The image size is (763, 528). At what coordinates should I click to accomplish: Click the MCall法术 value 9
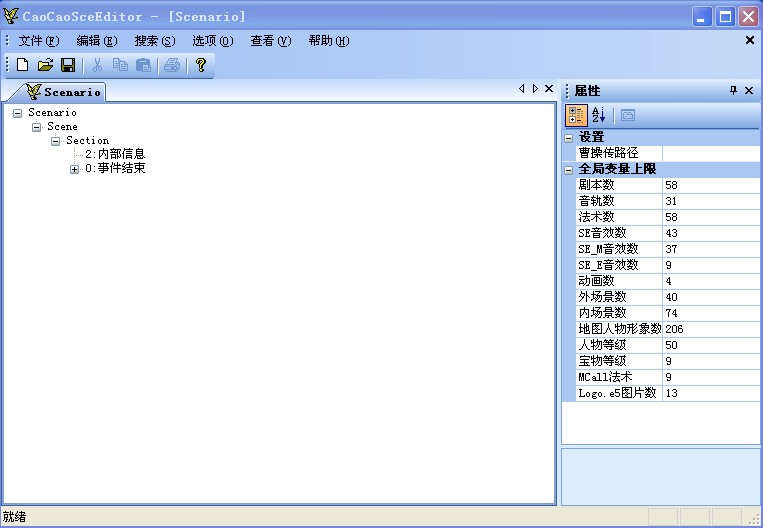[711, 377]
